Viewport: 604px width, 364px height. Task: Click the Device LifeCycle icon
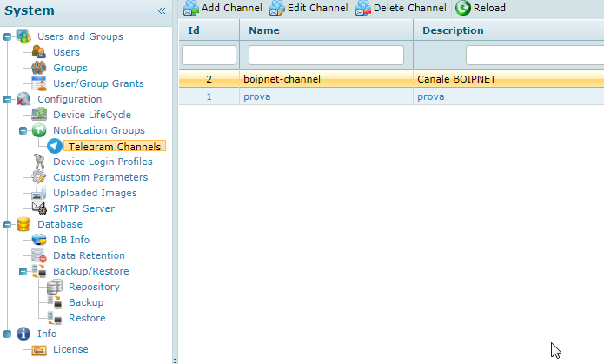[x=39, y=115]
